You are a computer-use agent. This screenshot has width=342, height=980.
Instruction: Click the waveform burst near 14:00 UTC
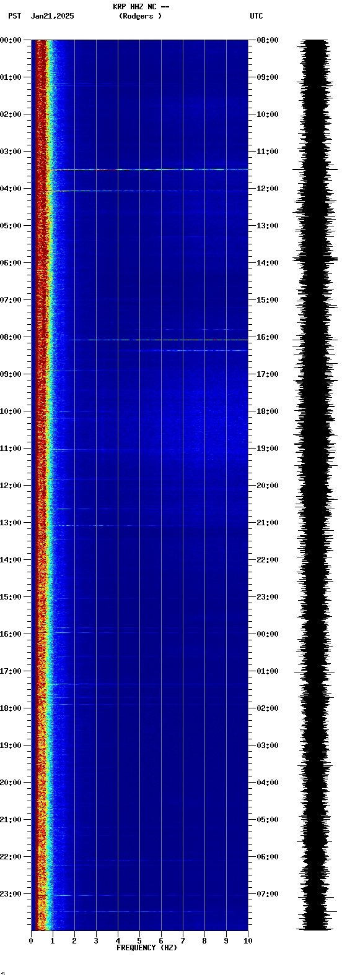pos(315,259)
